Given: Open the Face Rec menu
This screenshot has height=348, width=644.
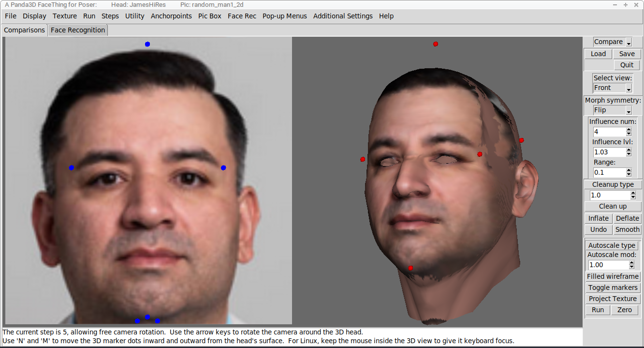Looking at the screenshot, I should [x=242, y=16].
